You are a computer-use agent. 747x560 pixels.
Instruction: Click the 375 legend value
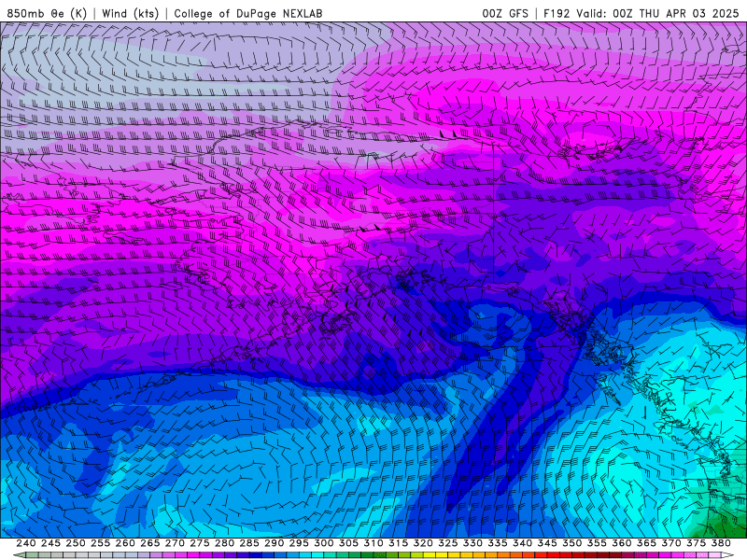click(x=696, y=543)
